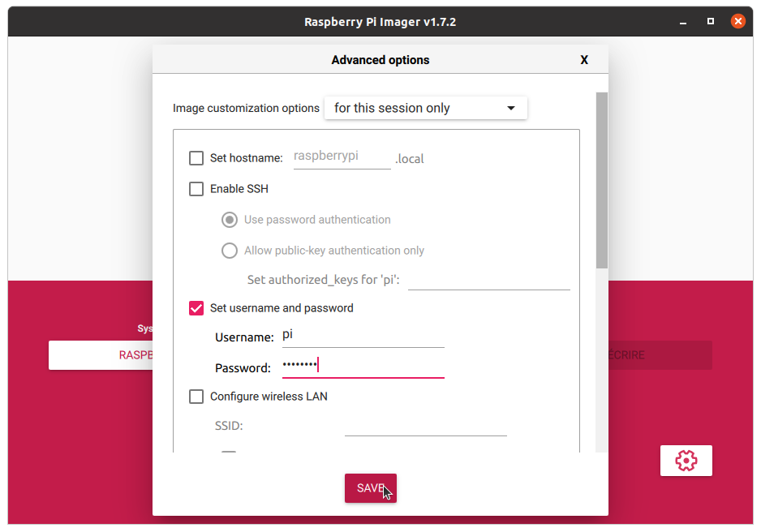761x532 pixels.
Task: Click the Advanced options dialog title
Action: coord(380,60)
